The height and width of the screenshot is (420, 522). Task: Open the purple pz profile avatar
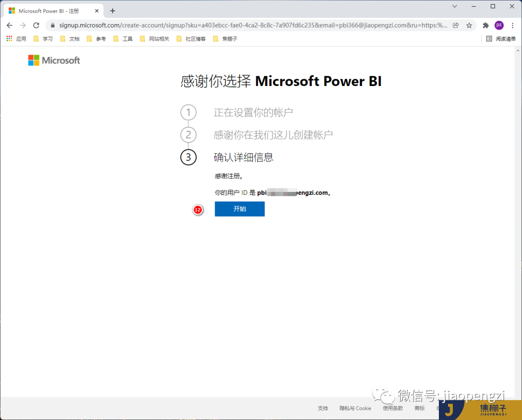[499, 25]
